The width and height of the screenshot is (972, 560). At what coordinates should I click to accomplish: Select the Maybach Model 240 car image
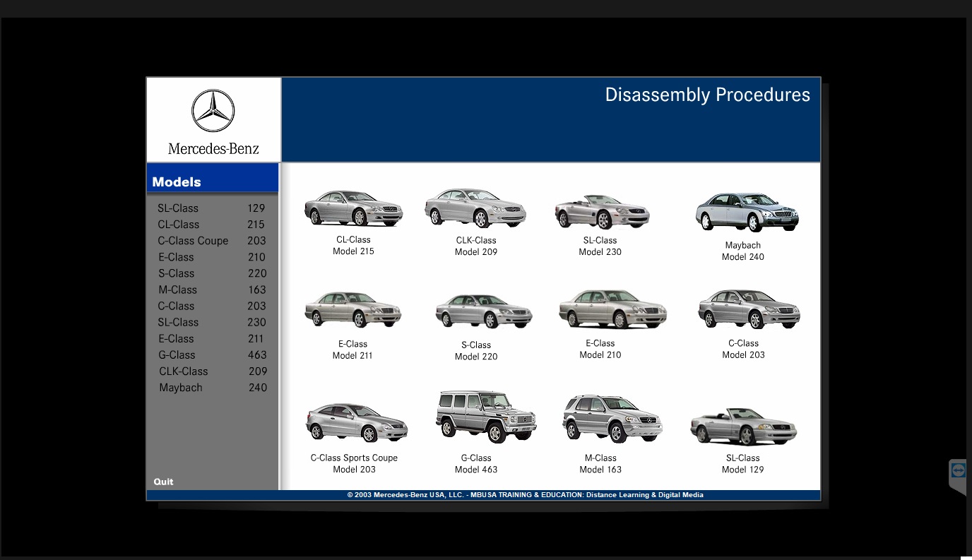click(x=747, y=212)
